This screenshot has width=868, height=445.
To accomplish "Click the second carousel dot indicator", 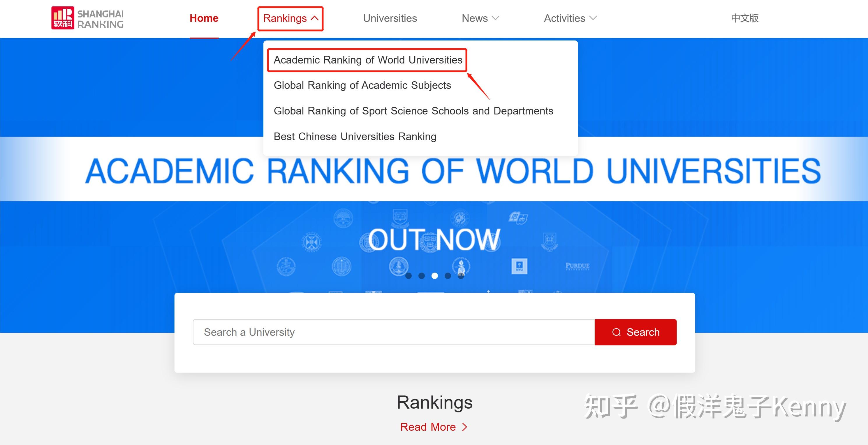I will click(422, 276).
